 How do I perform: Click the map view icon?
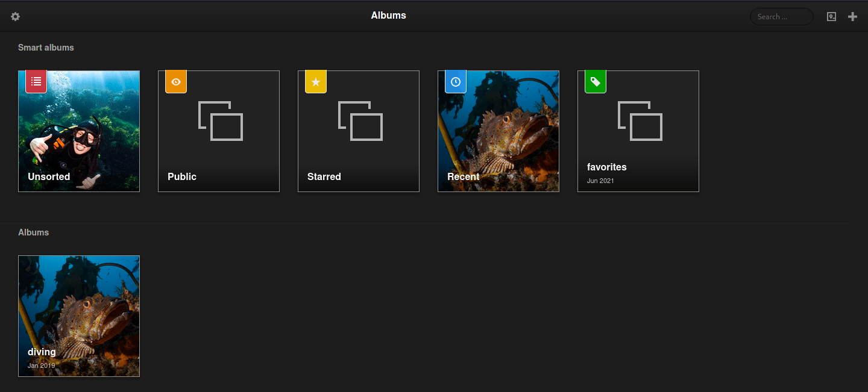[x=831, y=17]
